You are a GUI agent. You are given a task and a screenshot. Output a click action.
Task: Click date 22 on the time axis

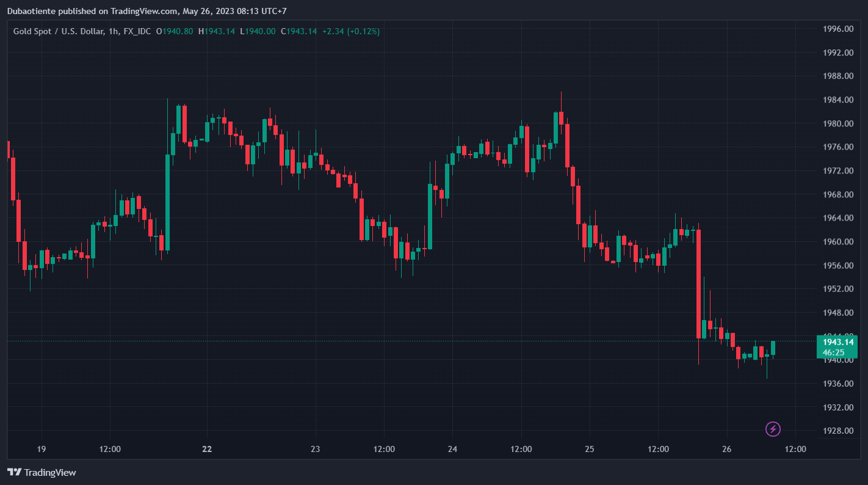click(207, 449)
